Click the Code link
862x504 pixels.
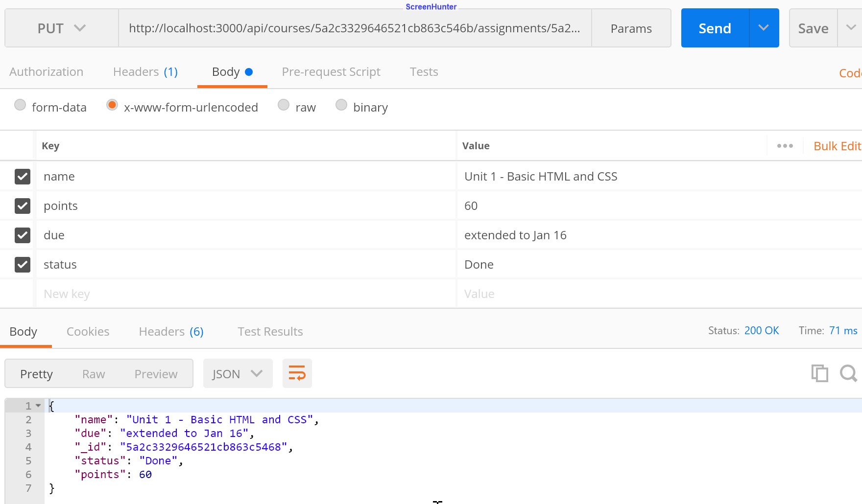pyautogui.click(x=850, y=73)
